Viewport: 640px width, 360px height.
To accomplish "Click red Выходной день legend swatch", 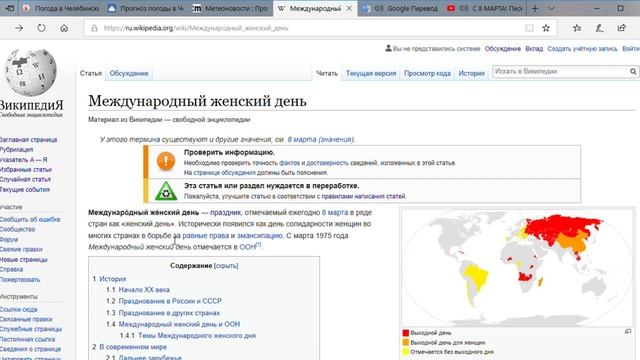I will [x=406, y=333].
